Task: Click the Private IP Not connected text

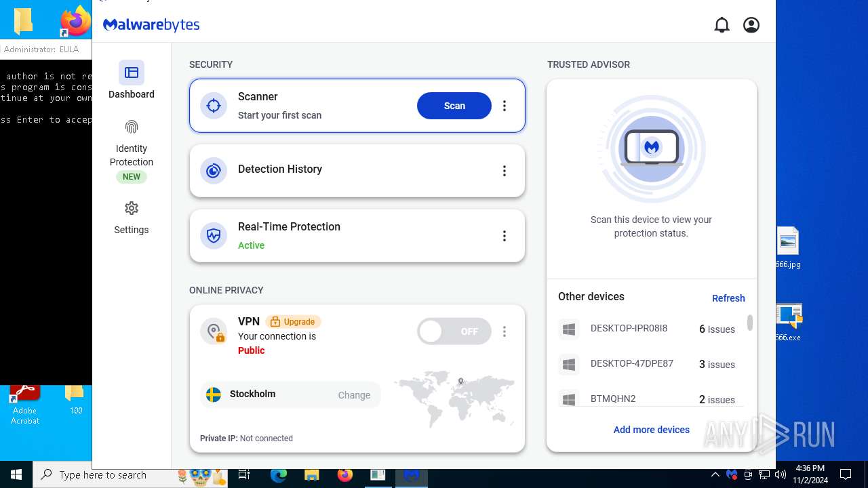Action: [246, 439]
